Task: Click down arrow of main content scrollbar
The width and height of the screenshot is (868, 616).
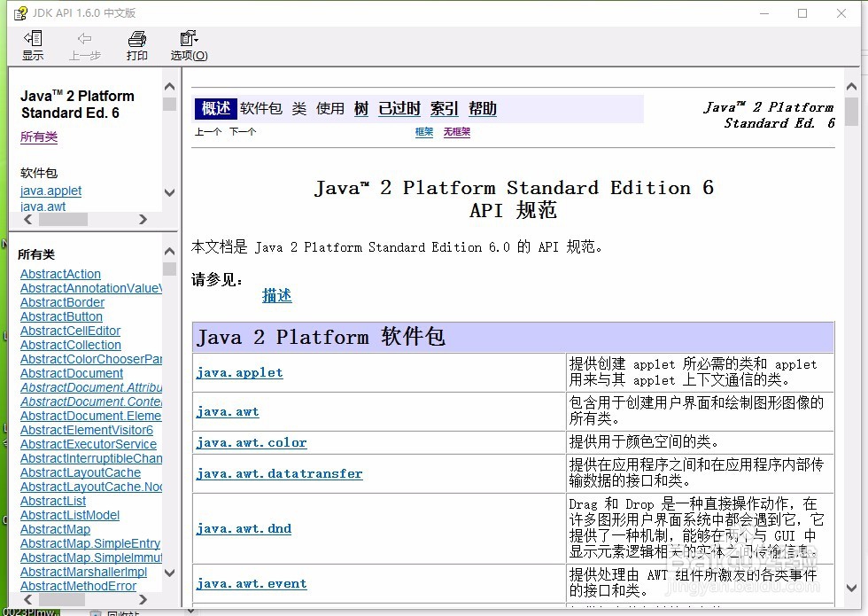Action: 851,589
